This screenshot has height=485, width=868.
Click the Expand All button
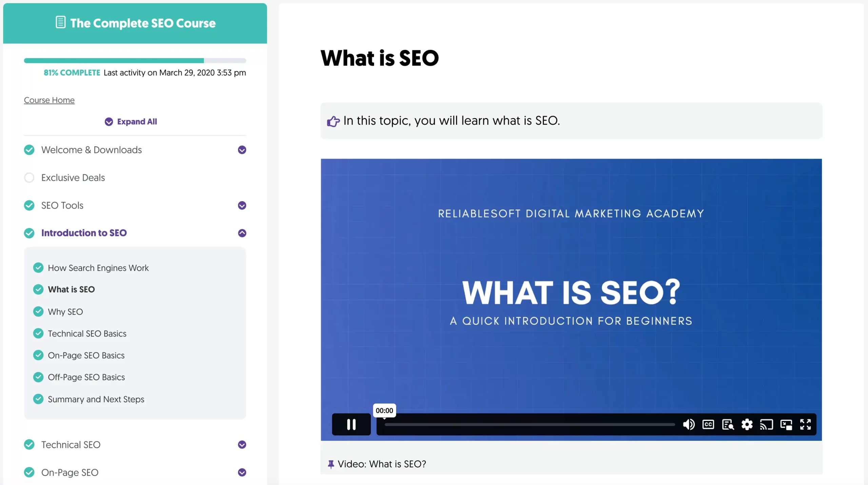coord(131,121)
